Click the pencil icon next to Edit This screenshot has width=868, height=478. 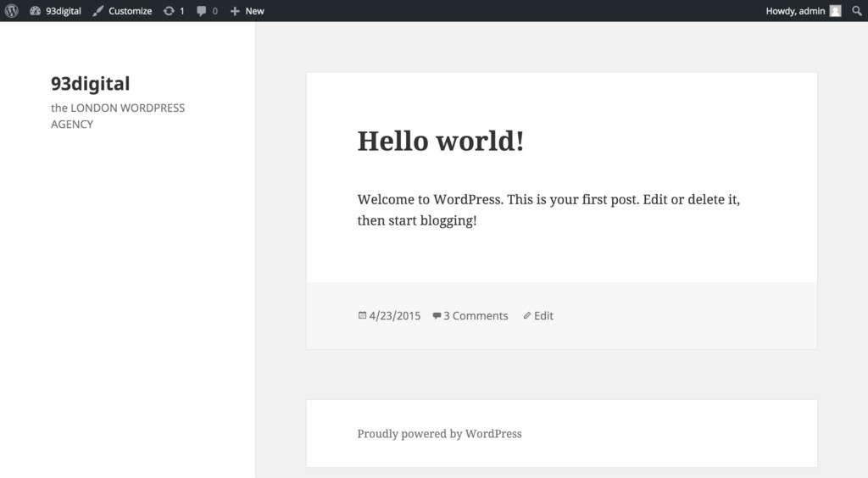(526, 315)
